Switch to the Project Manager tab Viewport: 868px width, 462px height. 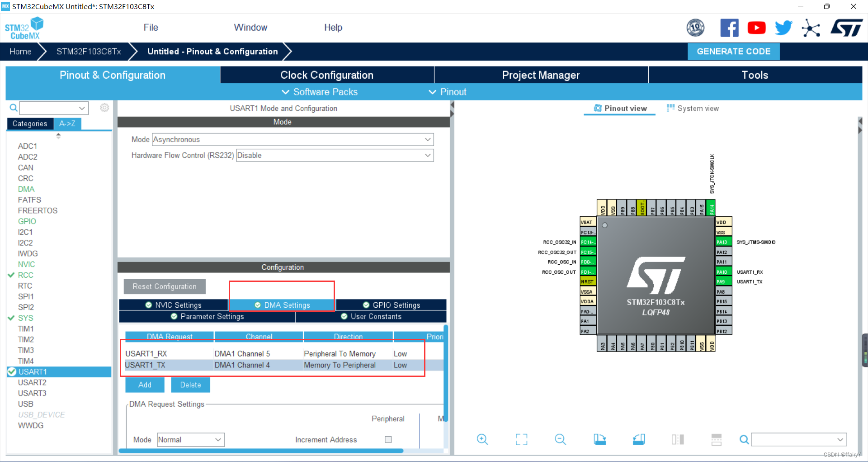(541, 75)
